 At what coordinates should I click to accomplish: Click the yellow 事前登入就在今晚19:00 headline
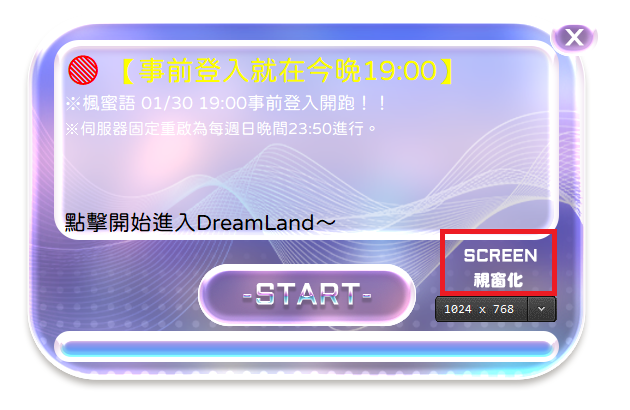[x=288, y=71]
